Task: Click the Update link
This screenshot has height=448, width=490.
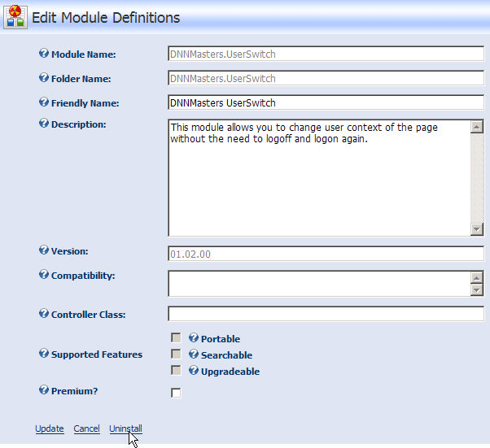Action: (x=50, y=428)
